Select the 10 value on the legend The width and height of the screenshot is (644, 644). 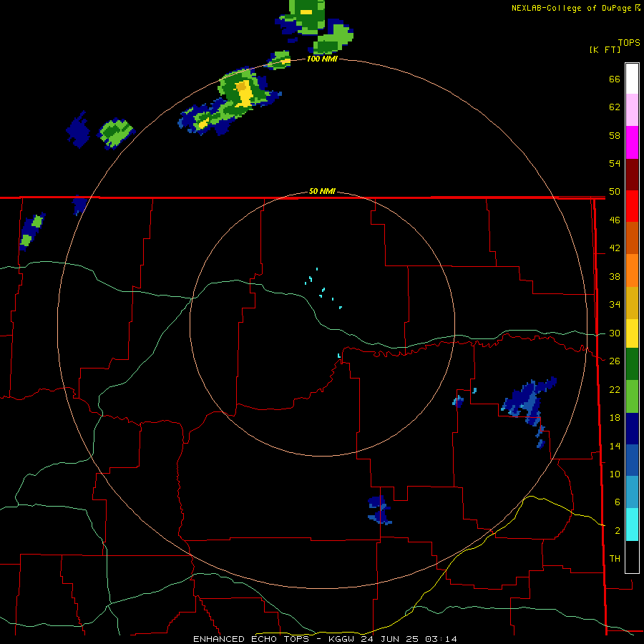pos(615,474)
